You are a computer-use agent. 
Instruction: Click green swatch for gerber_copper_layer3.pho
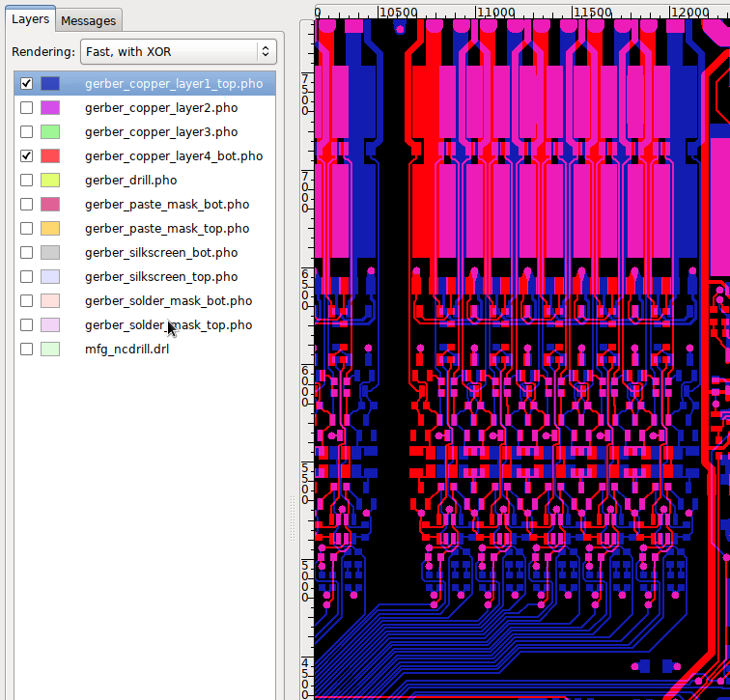pyautogui.click(x=50, y=132)
